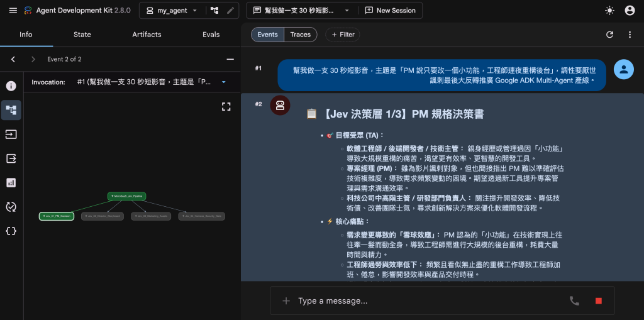Click the Agent Development Kit logo
This screenshot has height=320, width=644.
(x=28, y=10)
